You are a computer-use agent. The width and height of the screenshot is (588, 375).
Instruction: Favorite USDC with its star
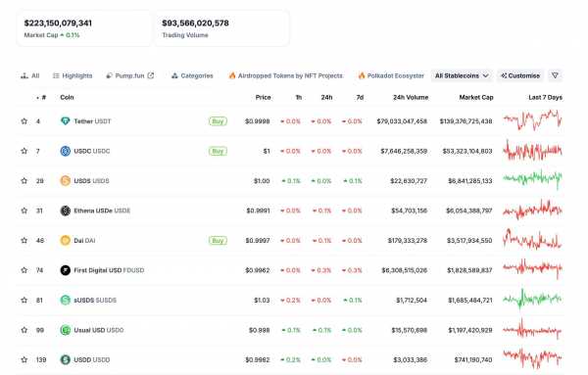24,151
